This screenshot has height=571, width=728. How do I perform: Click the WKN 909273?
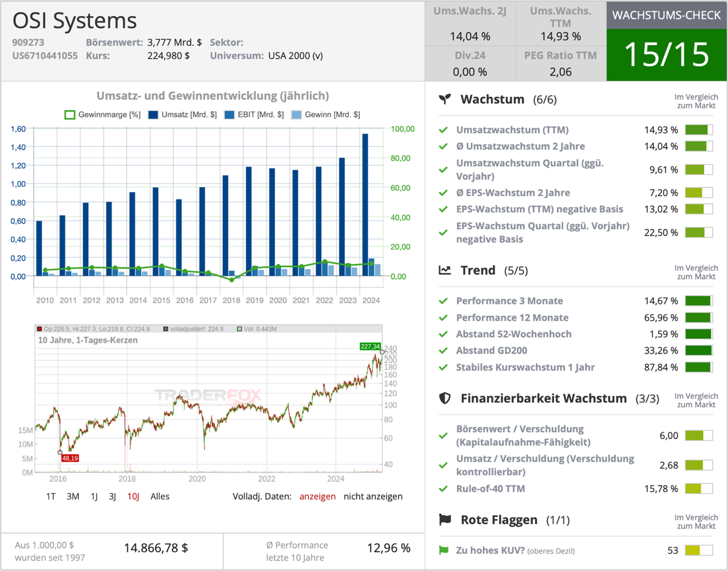point(28,43)
